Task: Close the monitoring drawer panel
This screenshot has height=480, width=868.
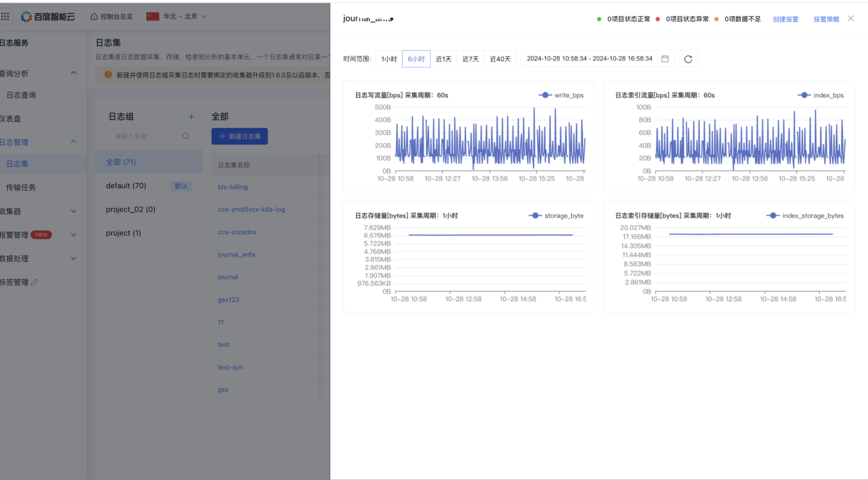Action: click(851, 19)
